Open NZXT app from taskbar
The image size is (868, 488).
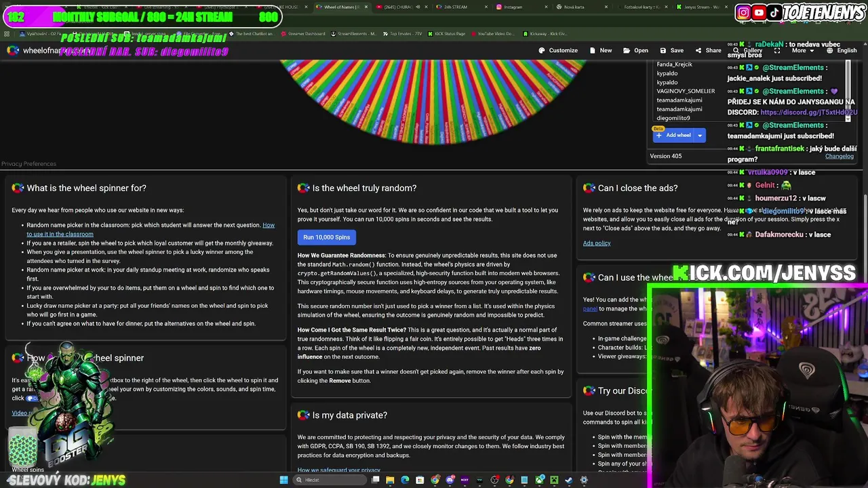coord(465,480)
